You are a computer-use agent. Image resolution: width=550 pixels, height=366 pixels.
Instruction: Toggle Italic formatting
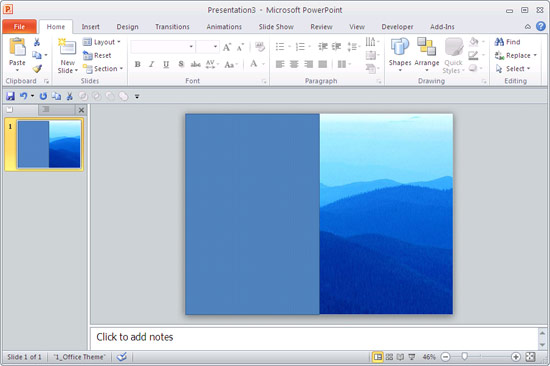(x=152, y=64)
